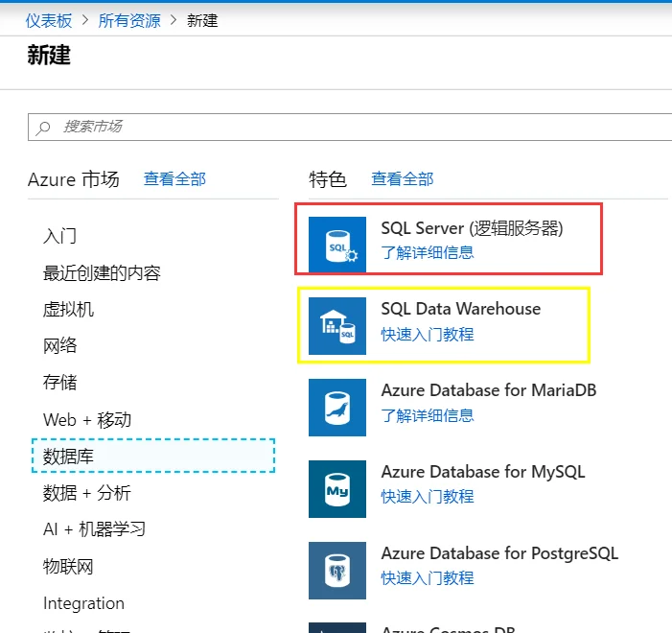Navigate to 所有资源 breadcrumb
This screenshot has height=633, width=672.
[x=129, y=20]
